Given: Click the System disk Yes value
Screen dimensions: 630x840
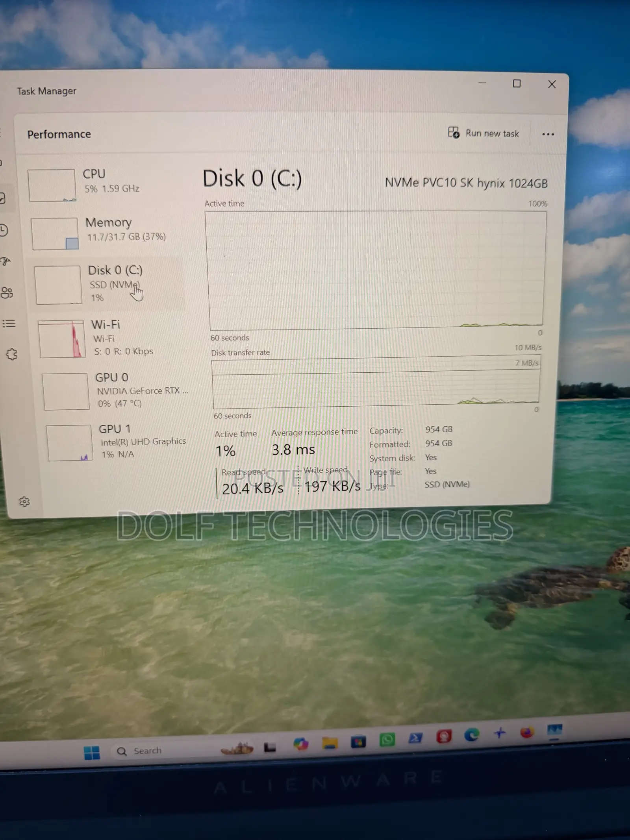Looking at the screenshot, I should tap(431, 457).
